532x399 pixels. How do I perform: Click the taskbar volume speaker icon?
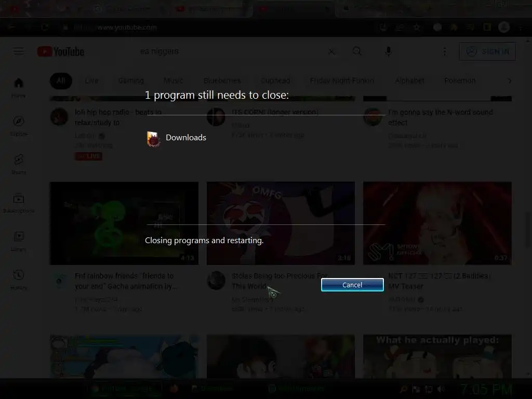[x=441, y=389]
